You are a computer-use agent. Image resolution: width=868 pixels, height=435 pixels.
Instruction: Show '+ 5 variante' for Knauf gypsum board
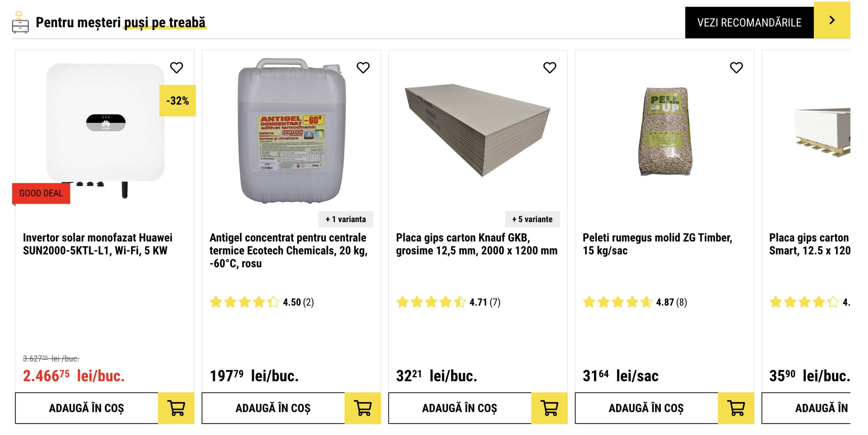532,219
